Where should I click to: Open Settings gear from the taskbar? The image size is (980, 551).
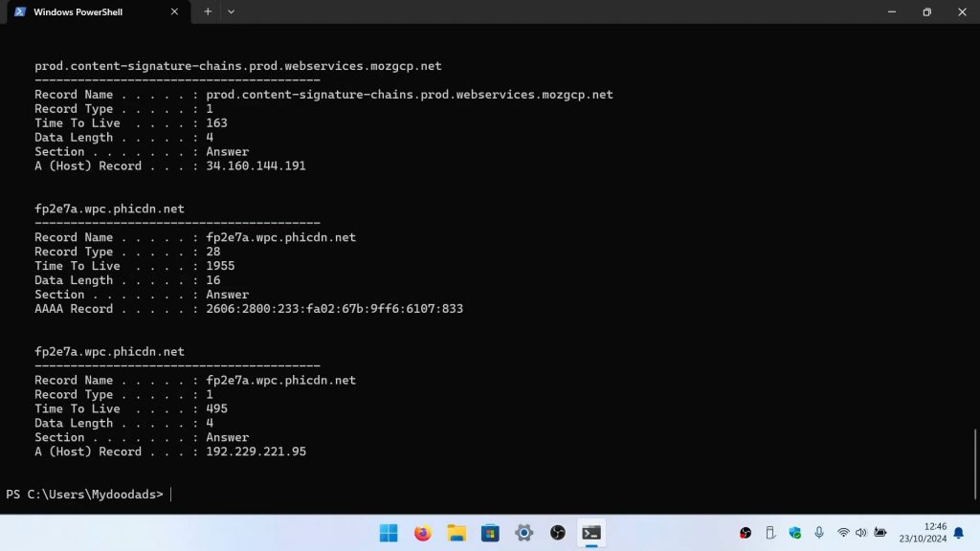(x=523, y=533)
